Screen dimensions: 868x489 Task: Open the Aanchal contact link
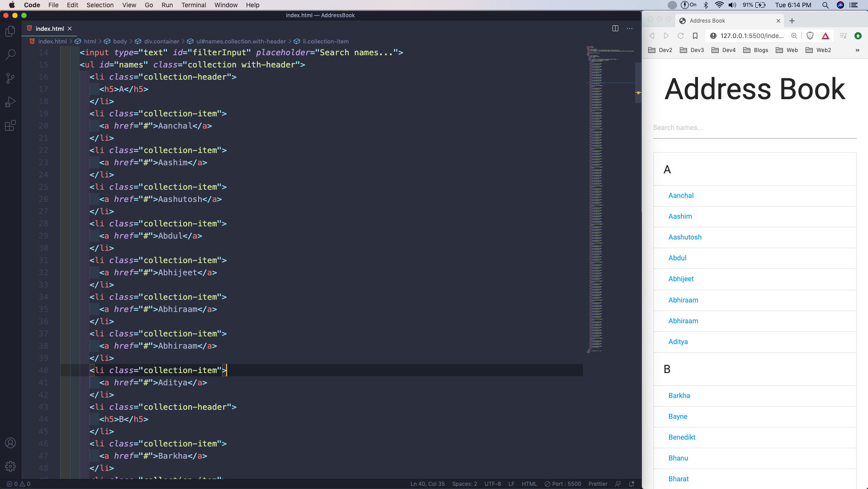681,196
